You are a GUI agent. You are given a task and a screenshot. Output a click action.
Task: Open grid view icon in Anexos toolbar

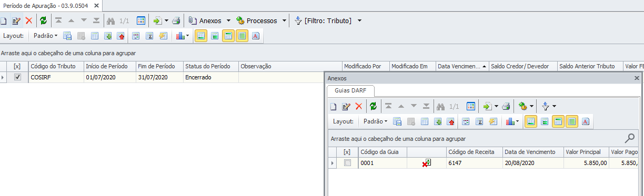471,106
